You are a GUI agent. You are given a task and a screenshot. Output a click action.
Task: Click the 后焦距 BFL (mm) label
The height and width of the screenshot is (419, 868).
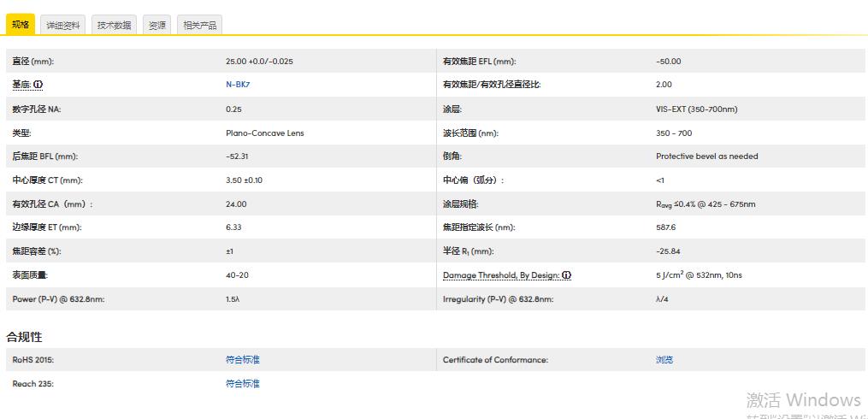click(44, 156)
